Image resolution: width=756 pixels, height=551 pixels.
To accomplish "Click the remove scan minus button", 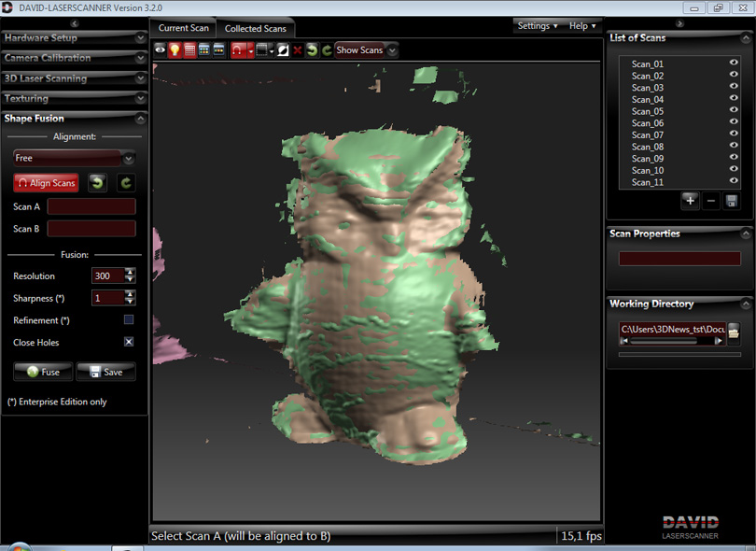I will click(x=711, y=200).
